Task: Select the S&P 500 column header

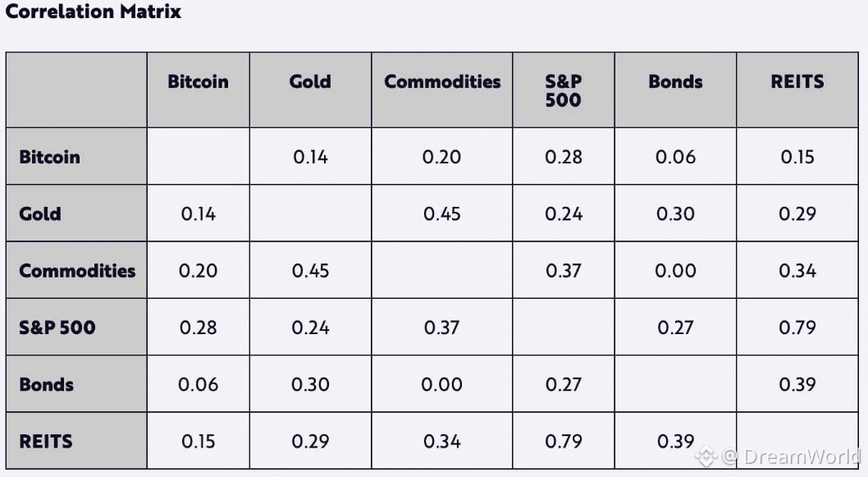Action: click(x=563, y=91)
